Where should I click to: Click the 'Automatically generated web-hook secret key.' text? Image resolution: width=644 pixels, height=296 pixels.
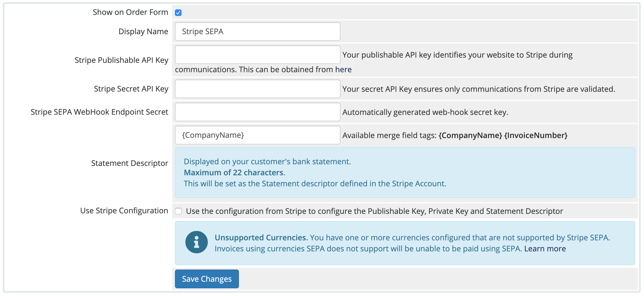[x=425, y=112]
